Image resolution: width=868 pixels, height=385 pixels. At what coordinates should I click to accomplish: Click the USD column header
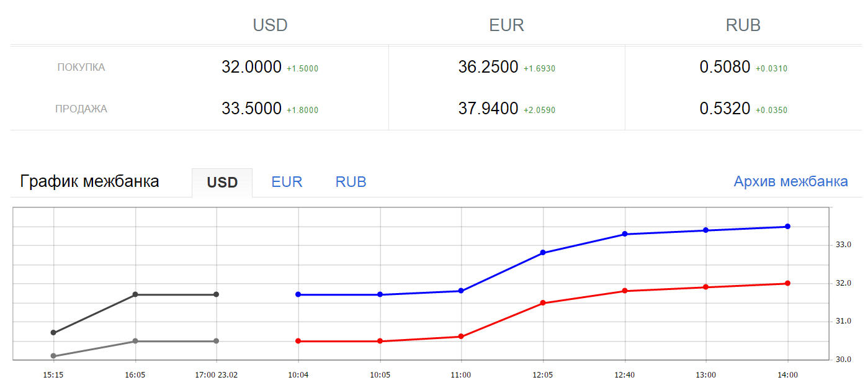pyautogui.click(x=270, y=25)
